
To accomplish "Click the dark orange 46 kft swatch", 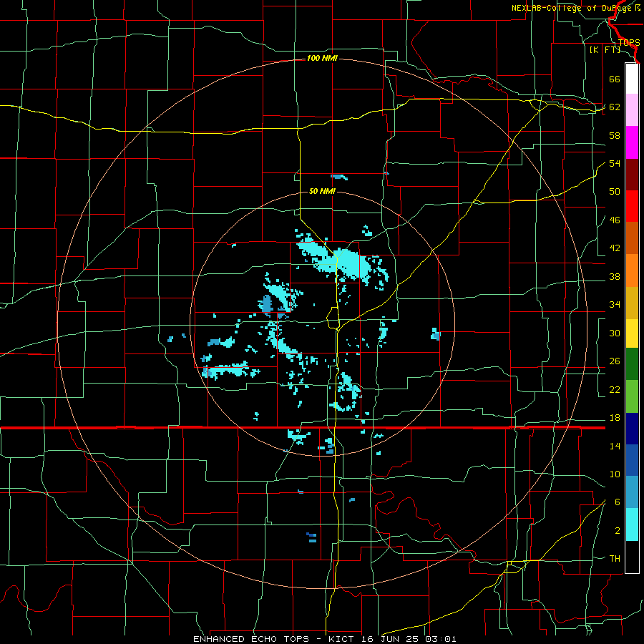I will [x=632, y=238].
